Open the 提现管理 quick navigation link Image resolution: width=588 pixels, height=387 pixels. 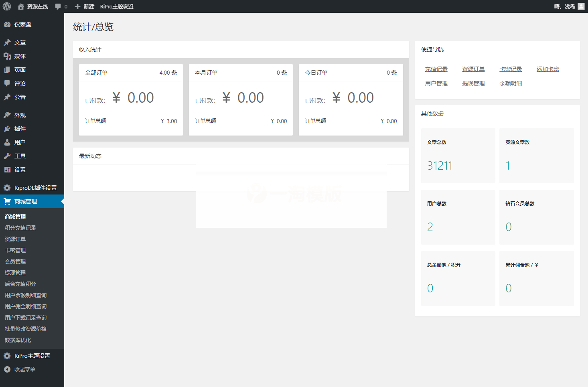473,83
